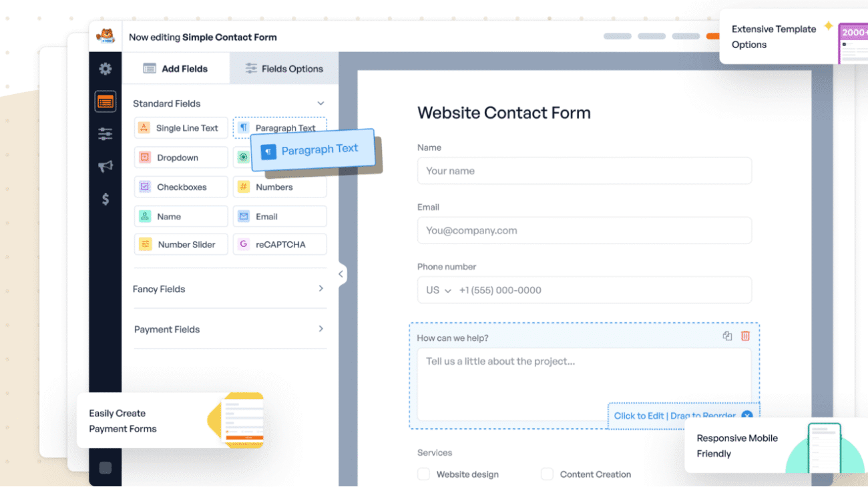The width and height of the screenshot is (868, 487).
Task: Click the WPForms teddy bear logo
Action: click(x=105, y=37)
